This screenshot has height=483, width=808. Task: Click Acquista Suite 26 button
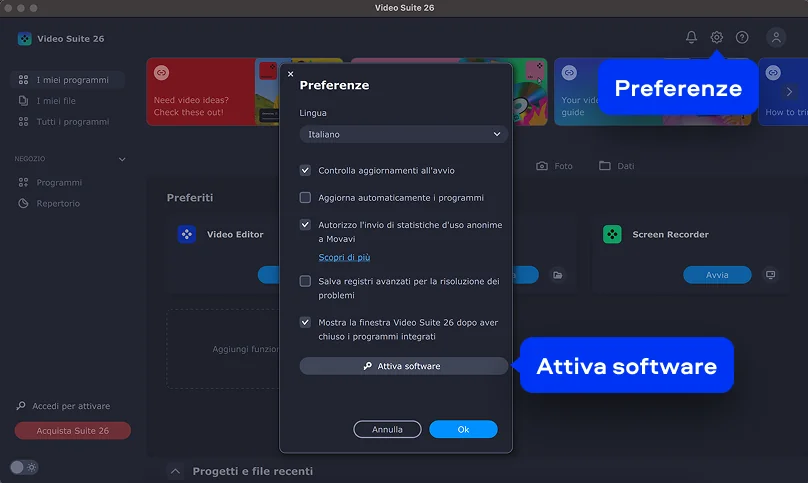pyautogui.click(x=73, y=430)
